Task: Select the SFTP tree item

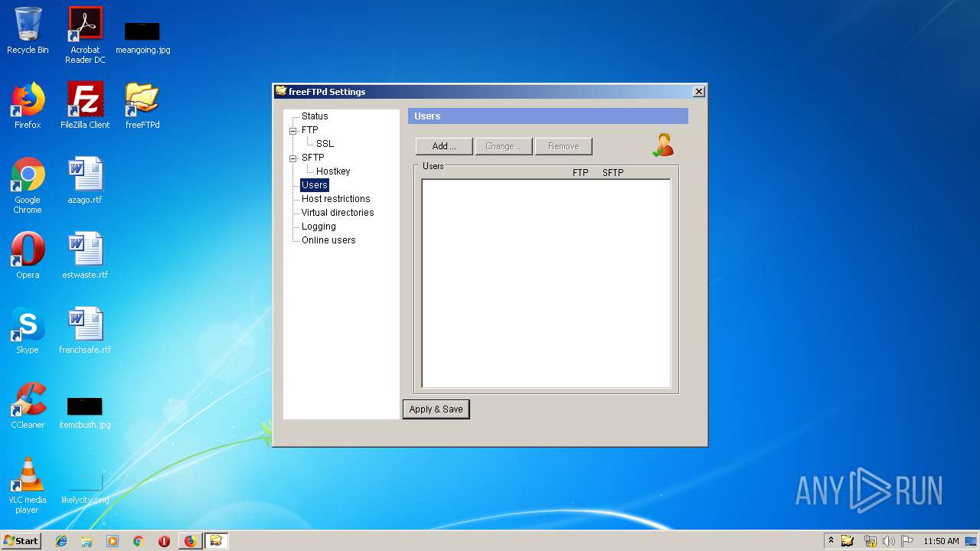Action: click(312, 158)
